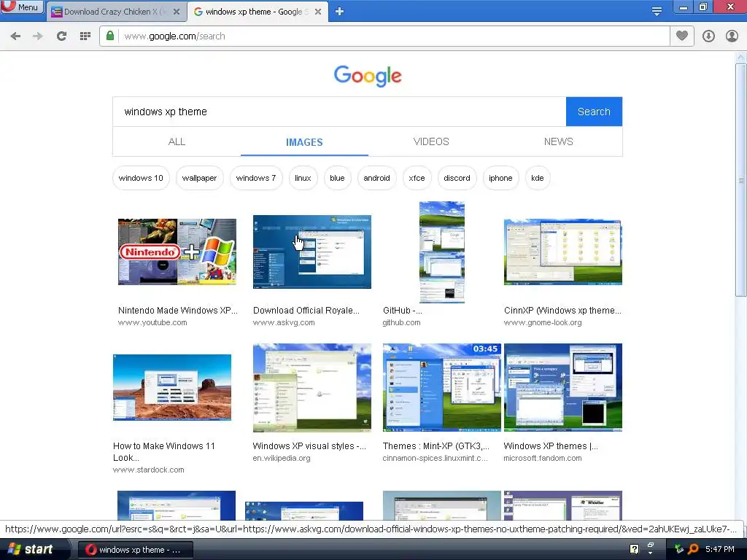
Task: Click the Download Official Royale... title link
Action: pos(306,311)
